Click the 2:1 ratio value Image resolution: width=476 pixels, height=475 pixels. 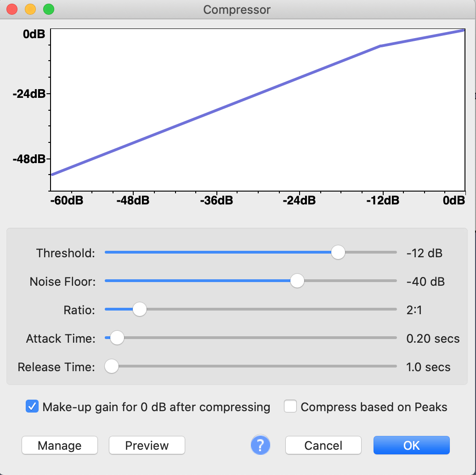pos(414,310)
